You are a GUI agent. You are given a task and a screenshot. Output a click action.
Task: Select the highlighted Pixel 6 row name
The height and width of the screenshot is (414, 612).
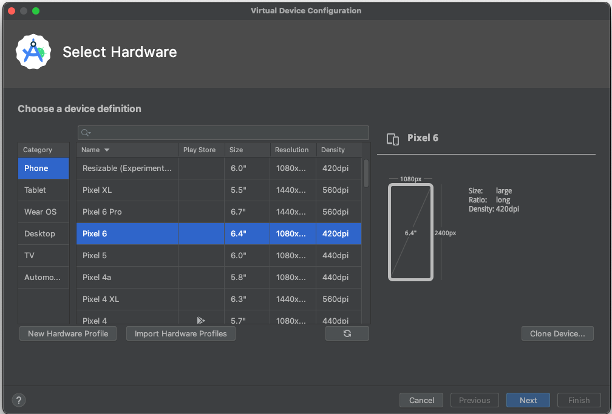click(x=94, y=234)
